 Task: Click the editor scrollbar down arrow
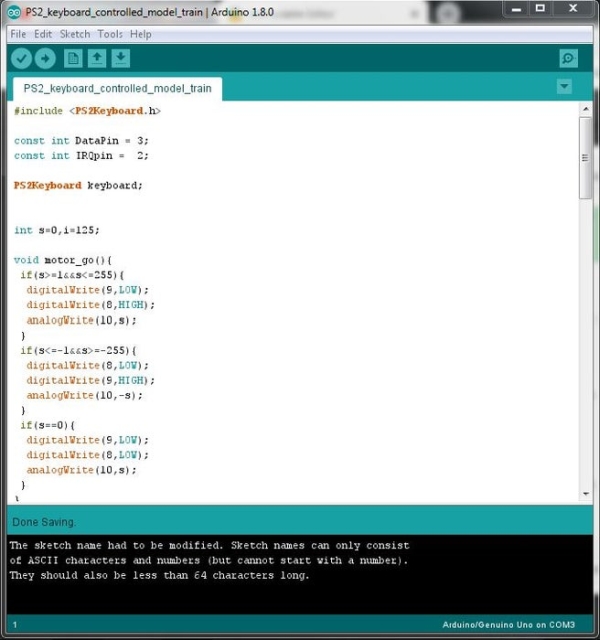(x=586, y=493)
